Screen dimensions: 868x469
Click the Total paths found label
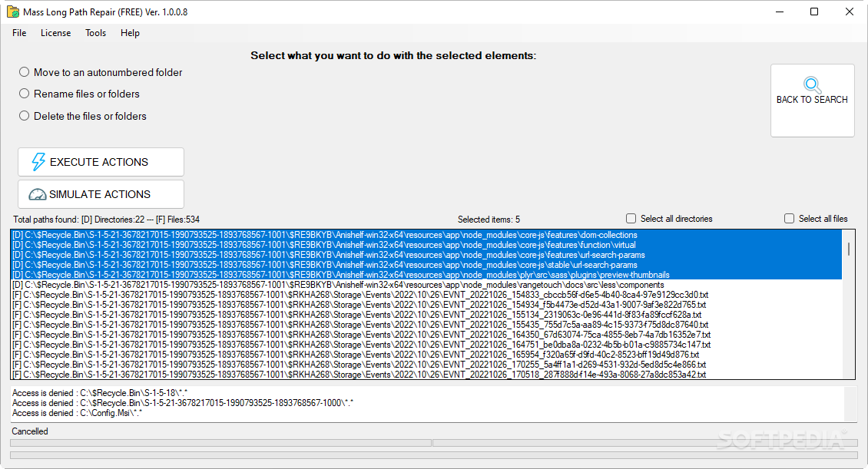pyautogui.click(x=106, y=219)
